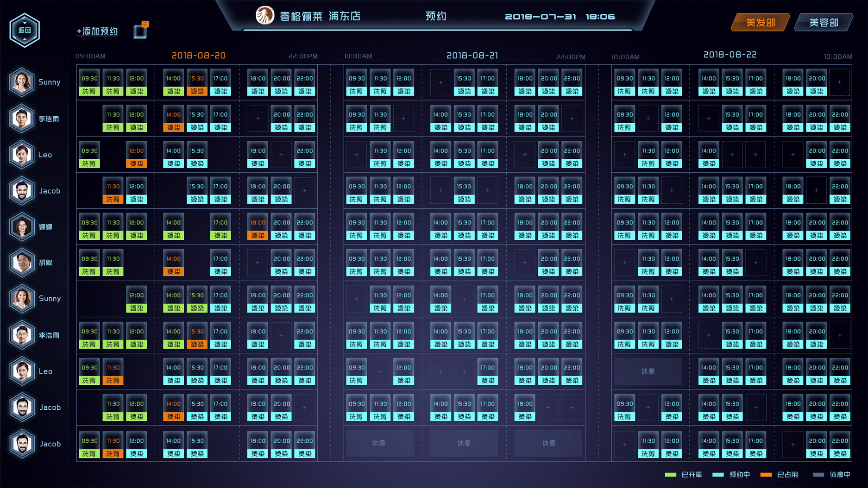868x488 pixels.
Task: Switch to the 美容部 tab
Action: [x=824, y=22]
